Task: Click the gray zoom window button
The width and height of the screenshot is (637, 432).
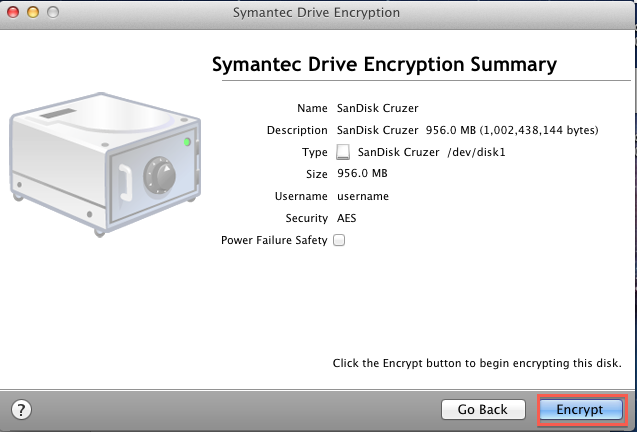Action: pos(53,12)
